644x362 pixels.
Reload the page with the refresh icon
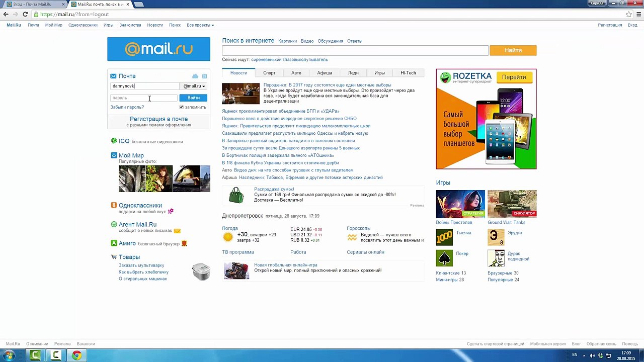tap(25, 15)
